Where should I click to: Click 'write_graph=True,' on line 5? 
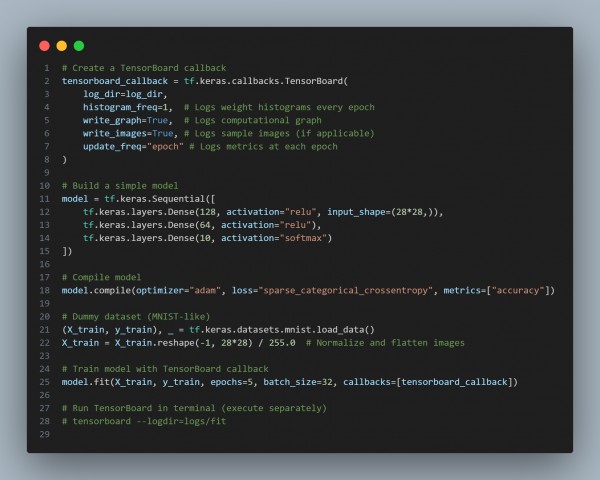coord(128,120)
